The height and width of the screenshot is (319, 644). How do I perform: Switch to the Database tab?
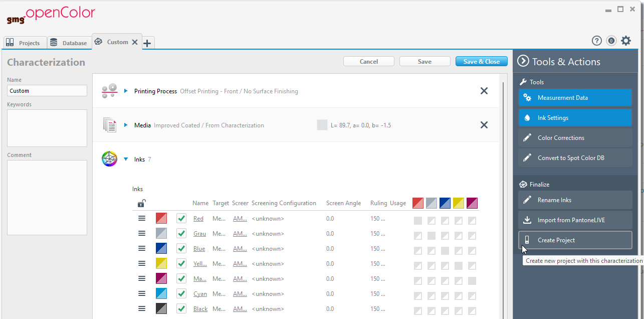click(x=69, y=42)
